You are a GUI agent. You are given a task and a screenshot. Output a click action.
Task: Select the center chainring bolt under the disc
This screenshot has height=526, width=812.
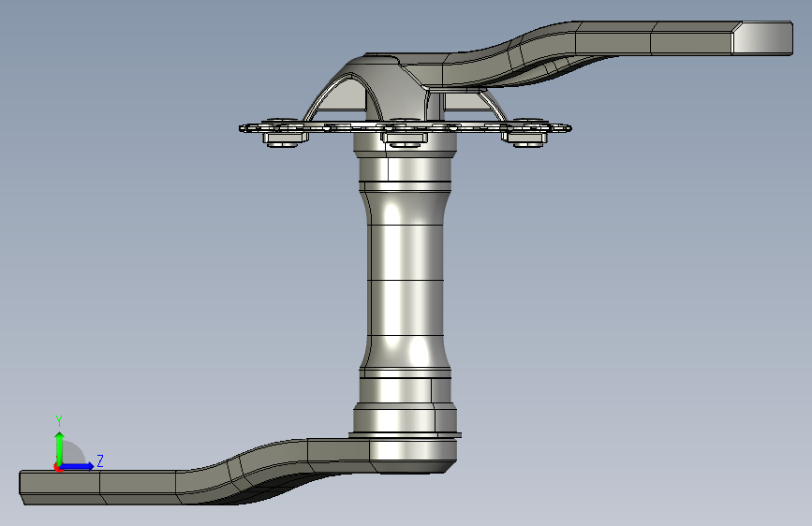point(404,139)
